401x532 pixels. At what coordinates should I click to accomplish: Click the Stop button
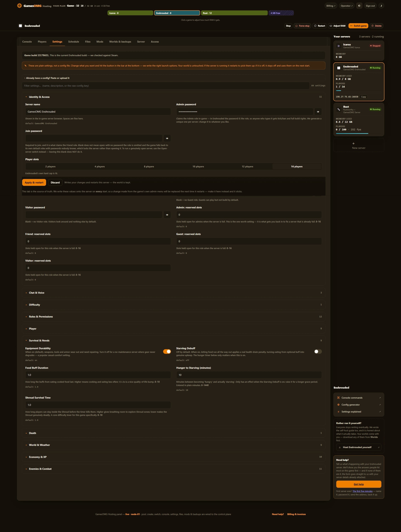[288, 26]
